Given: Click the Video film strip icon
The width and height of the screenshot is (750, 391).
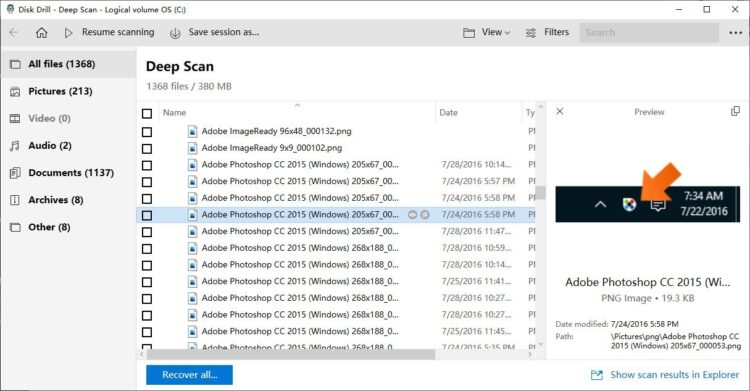Looking at the screenshot, I should pyautogui.click(x=15, y=118).
